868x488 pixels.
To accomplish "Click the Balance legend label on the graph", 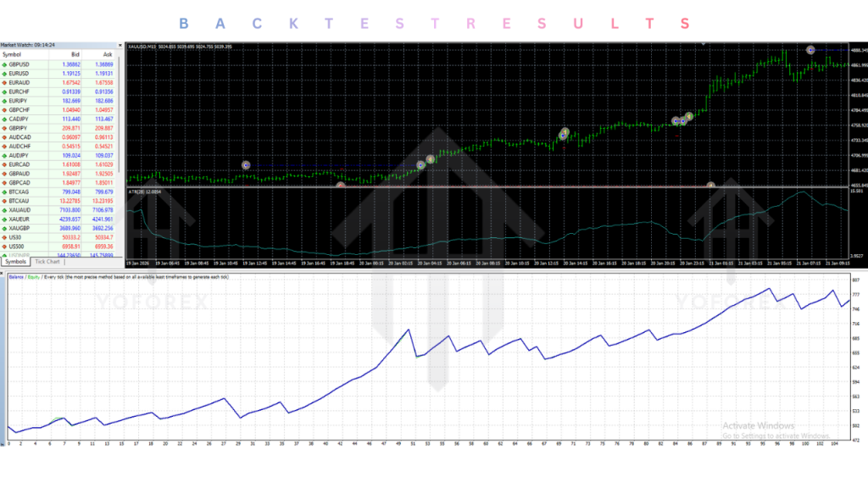I will click(16, 277).
